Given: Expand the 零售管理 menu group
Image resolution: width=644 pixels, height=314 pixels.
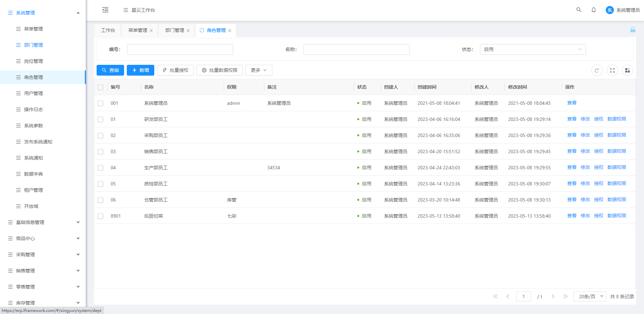Looking at the screenshot, I should point(43,287).
